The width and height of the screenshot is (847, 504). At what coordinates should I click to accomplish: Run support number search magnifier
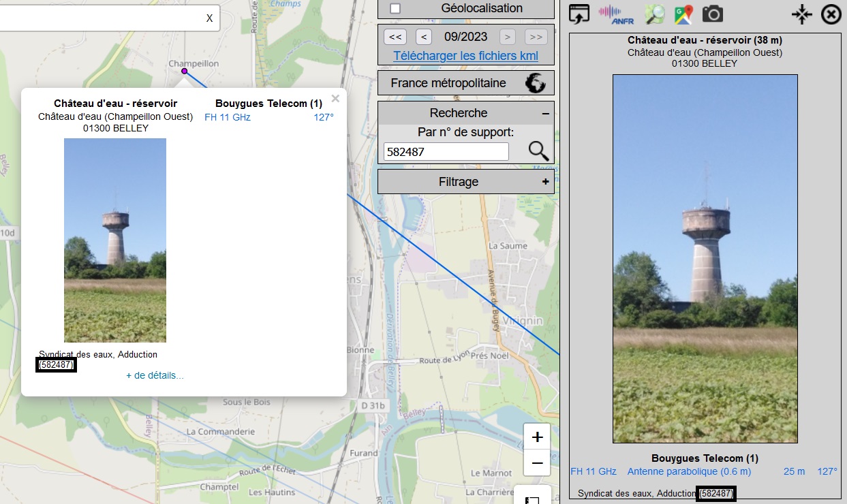click(x=538, y=151)
